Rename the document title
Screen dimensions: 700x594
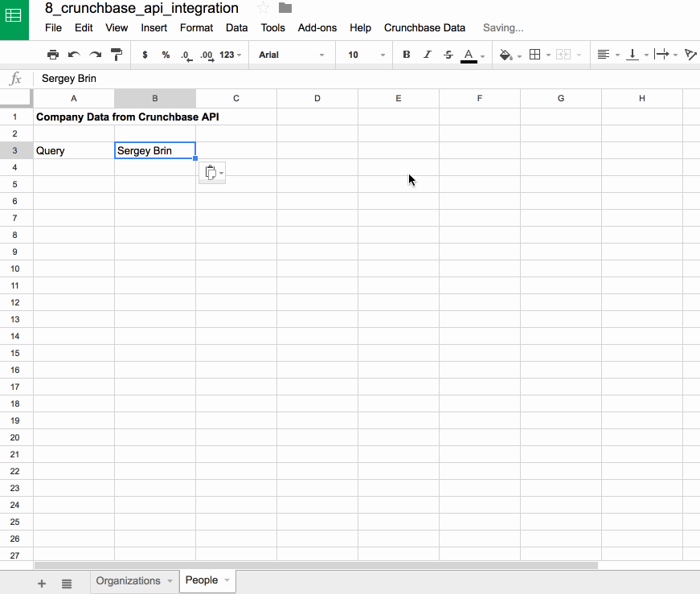tap(142, 8)
